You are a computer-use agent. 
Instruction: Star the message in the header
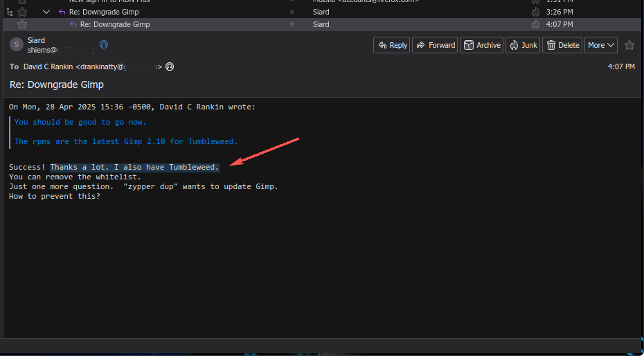(629, 45)
